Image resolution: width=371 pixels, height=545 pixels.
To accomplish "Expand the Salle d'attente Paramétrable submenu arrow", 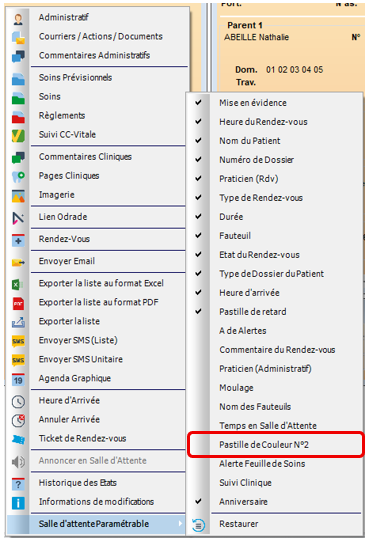I will tap(180, 523).
